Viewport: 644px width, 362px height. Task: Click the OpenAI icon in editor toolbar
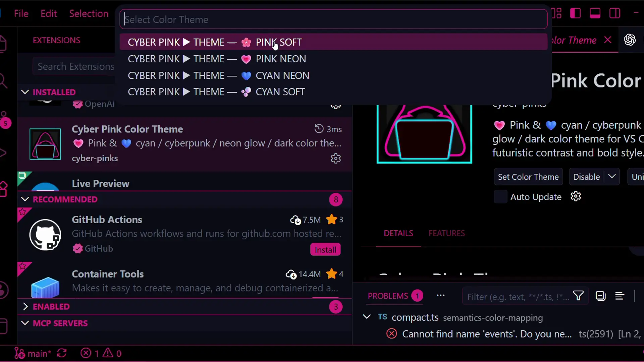[x=630, y=40]
